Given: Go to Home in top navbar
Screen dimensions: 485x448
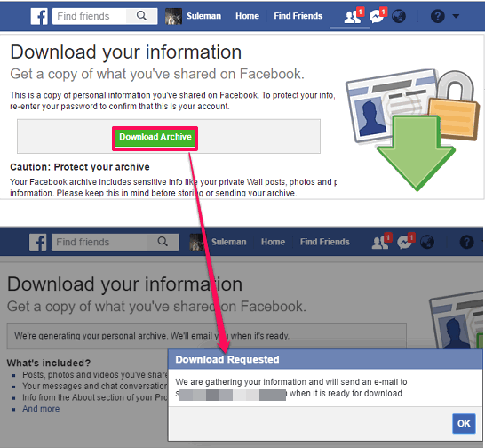Looking at the screenshot, I should coord(247,16).
